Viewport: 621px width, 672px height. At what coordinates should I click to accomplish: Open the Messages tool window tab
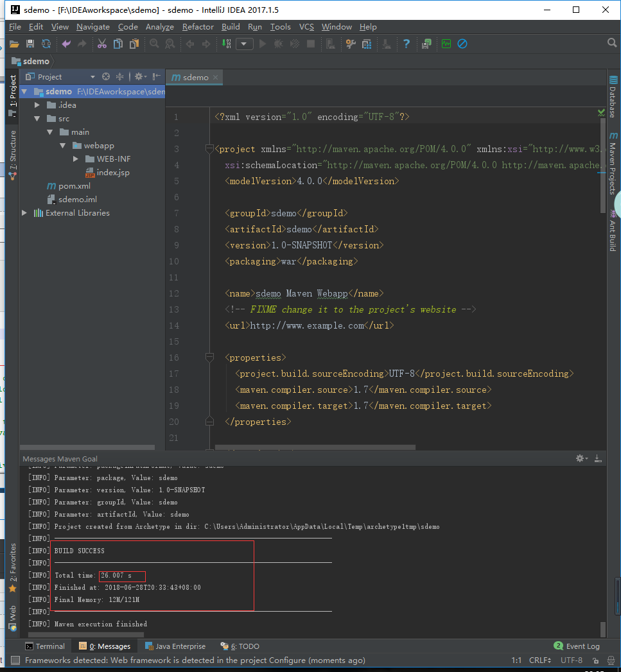coord(105,646)
